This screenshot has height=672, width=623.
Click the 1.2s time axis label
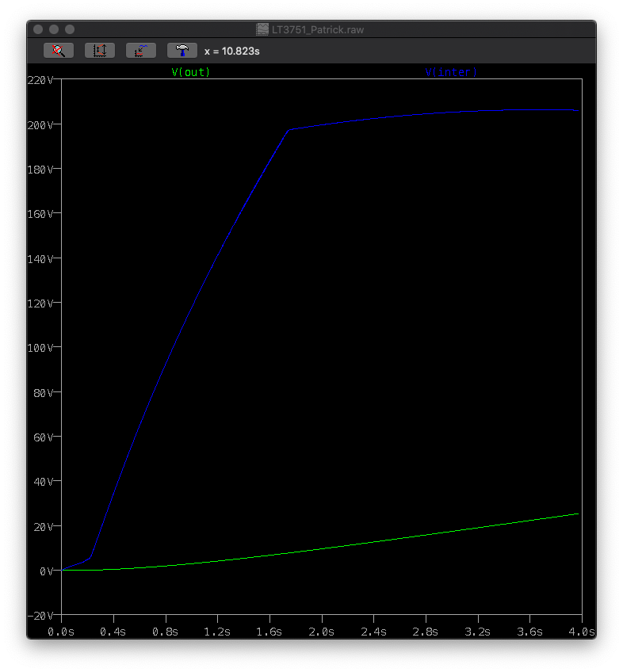(217, 632)
